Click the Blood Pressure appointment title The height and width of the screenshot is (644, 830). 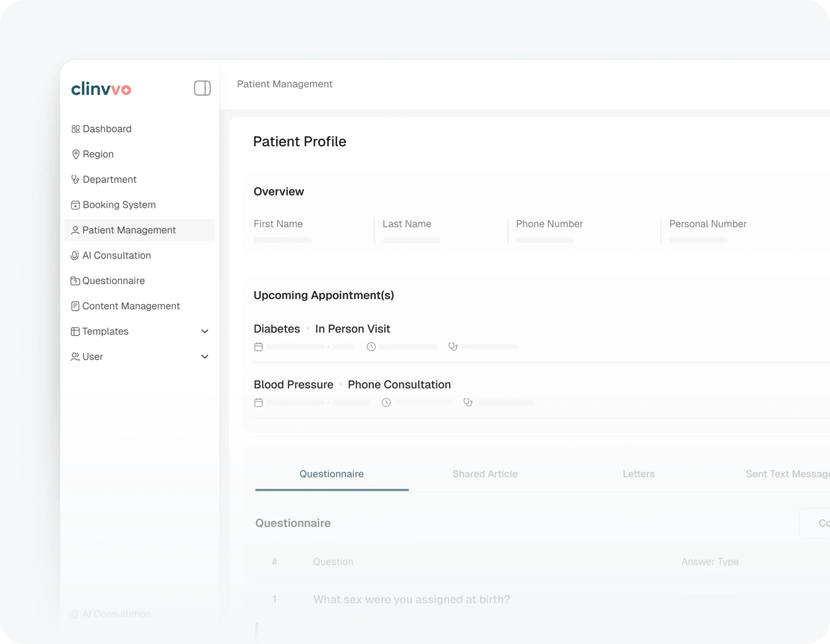pyautogui.click(x=293, y=384)
